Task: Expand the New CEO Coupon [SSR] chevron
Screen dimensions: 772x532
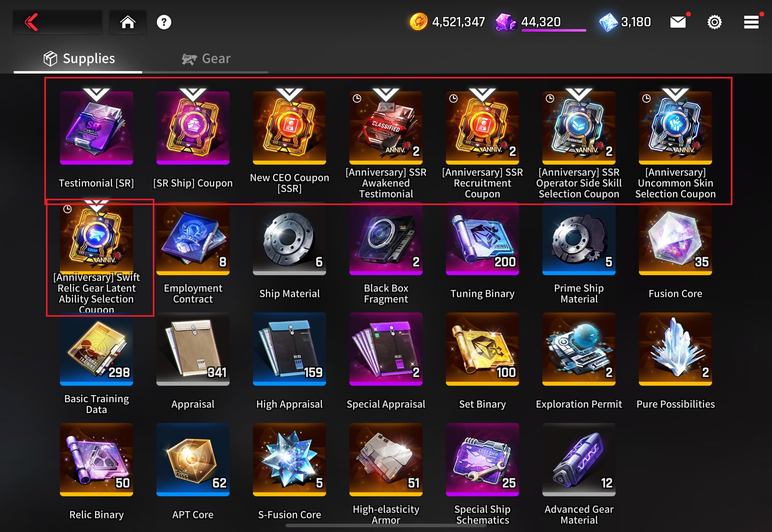Action: click(289, 95)
